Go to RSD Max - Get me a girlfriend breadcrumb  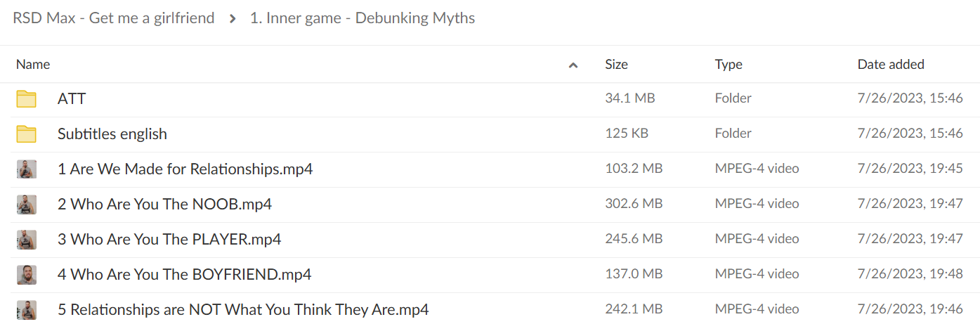coord(114,18)
